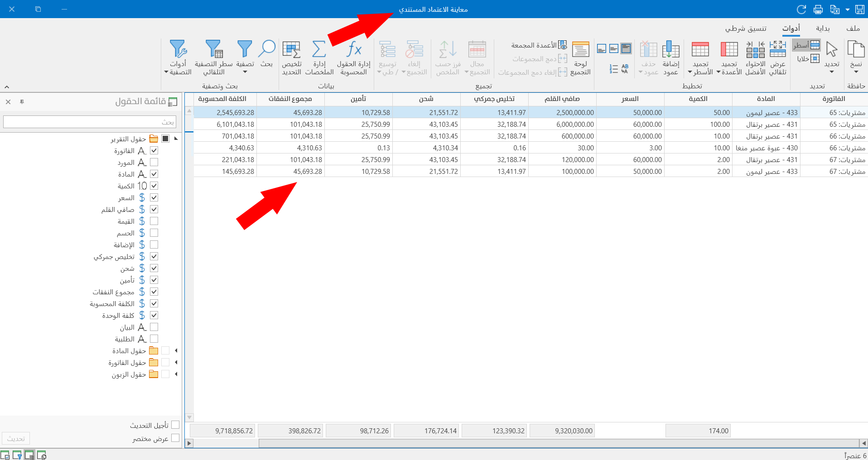Click الأعمدة المجمعة button
Viewport: 868px width, 460px height.
point(539,45)
